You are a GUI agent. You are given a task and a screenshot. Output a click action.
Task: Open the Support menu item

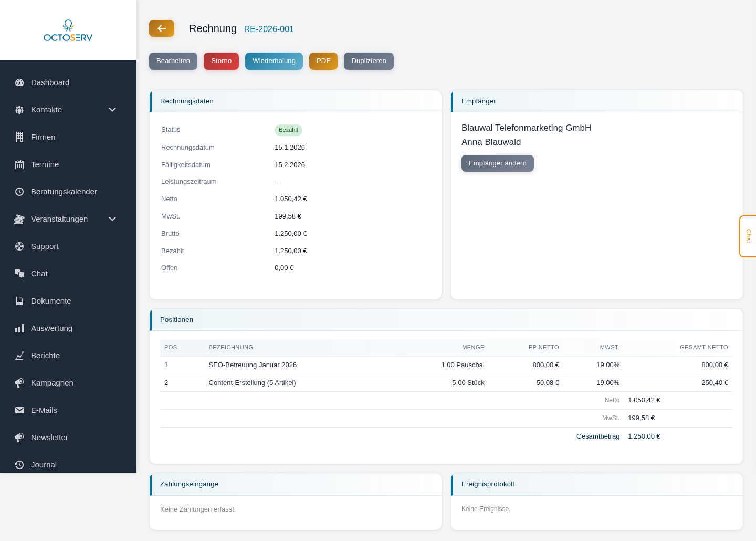(68, 246)
